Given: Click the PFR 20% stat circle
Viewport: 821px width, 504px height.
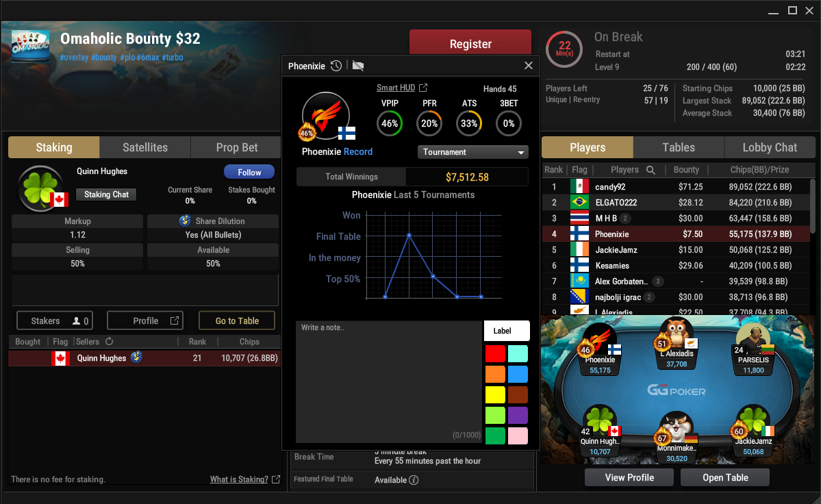Looking at the screenshot, I should click(x=429, y=123).
